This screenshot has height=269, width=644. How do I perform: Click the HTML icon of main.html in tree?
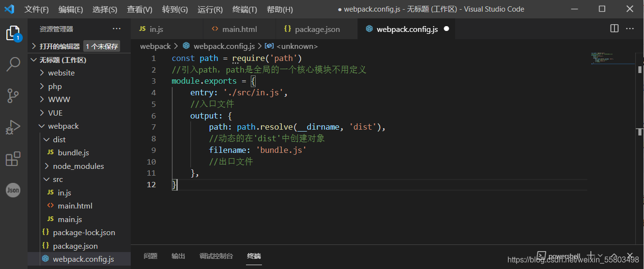tap(50, 206)
